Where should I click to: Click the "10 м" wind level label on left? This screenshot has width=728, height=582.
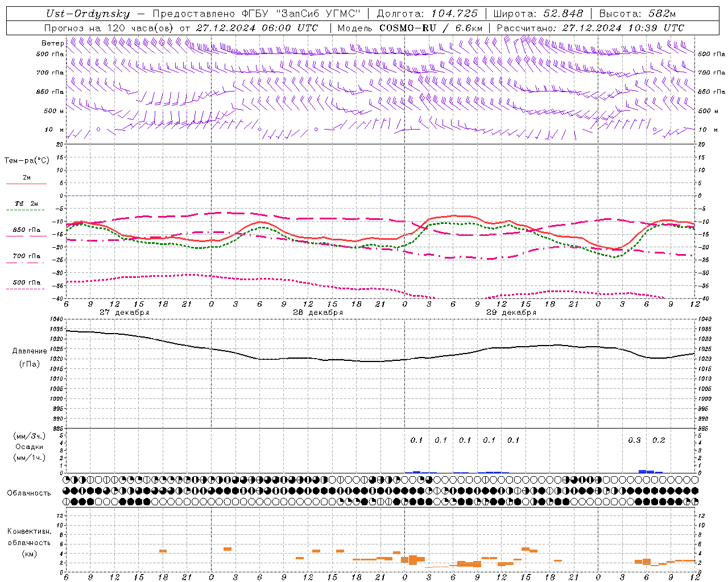(x=55, y=130)
